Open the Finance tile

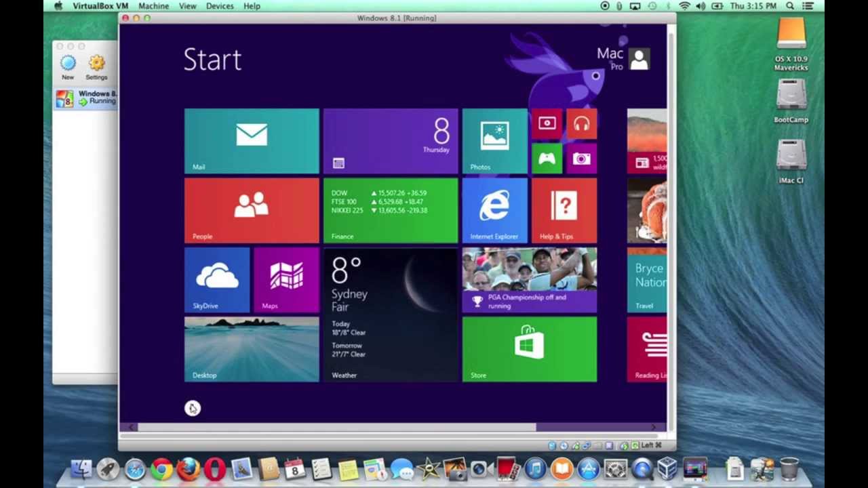[391, 210]
